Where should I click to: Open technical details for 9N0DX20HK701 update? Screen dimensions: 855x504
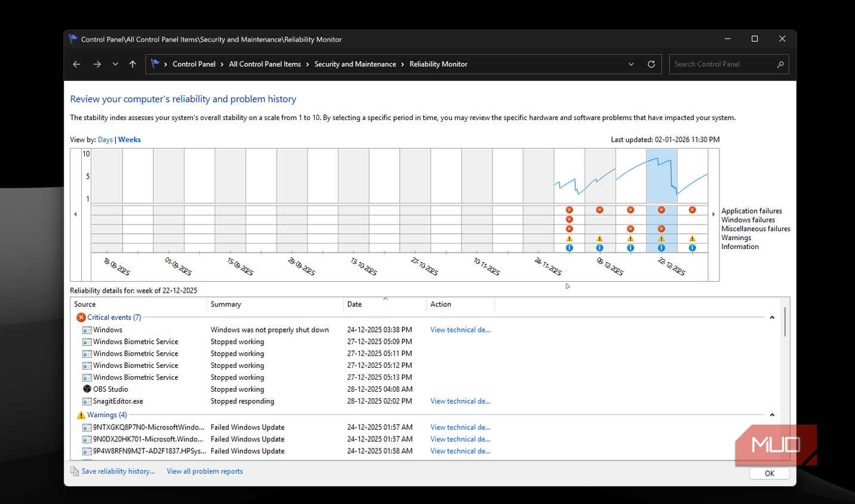(460, 440)
